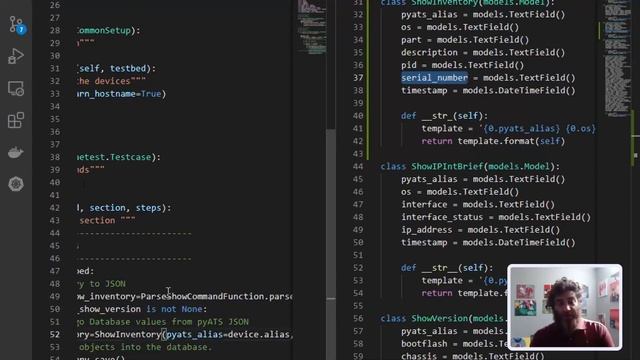
Task: Click 'etest.Testcase):' on line 38
Action: (x=119, y=157)
